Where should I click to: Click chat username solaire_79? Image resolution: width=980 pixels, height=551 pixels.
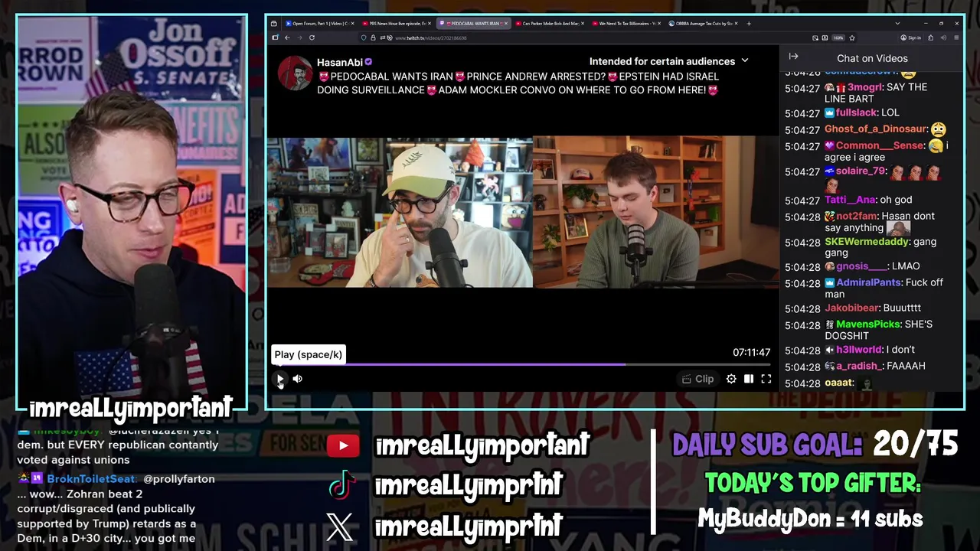tap(862, 171)
